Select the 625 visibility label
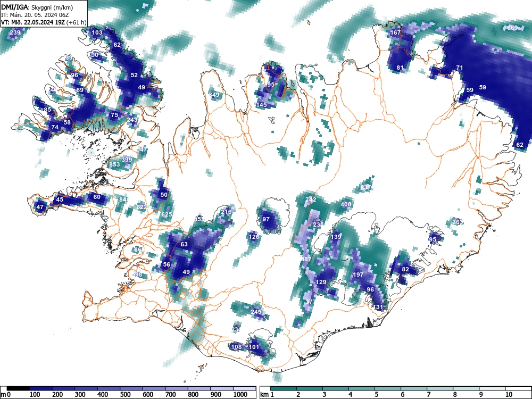532x399 pixels. (x=166, y=214)
